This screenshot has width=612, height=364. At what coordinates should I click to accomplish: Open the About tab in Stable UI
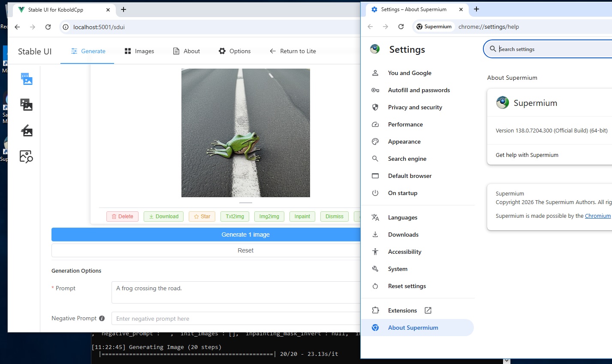coord(187,51)
